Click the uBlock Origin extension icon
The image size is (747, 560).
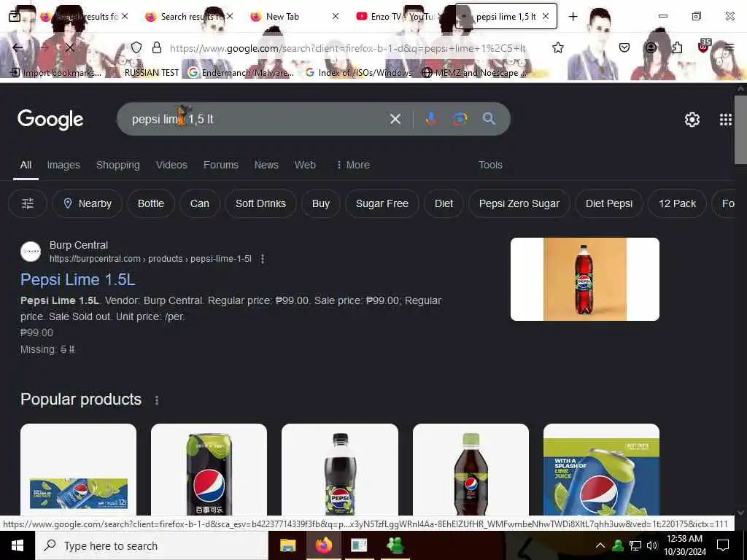703,47
